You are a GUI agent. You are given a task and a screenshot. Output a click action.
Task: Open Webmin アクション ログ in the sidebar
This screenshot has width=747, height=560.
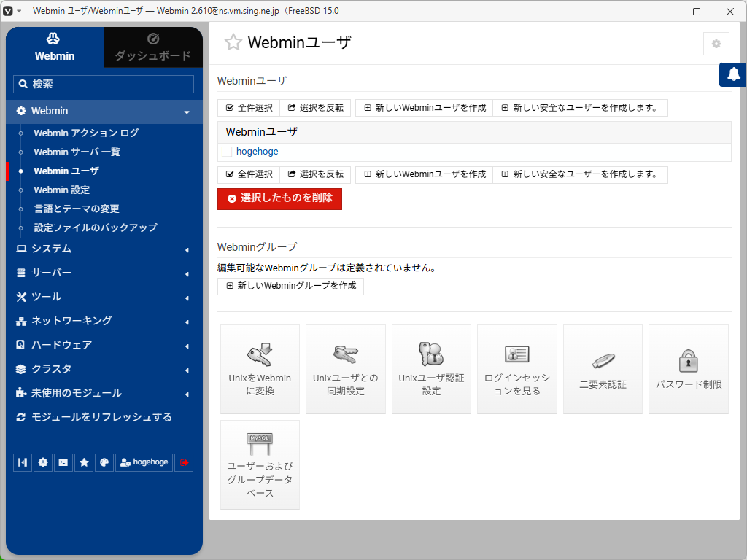pyautogui.click(x=86, y=133)
